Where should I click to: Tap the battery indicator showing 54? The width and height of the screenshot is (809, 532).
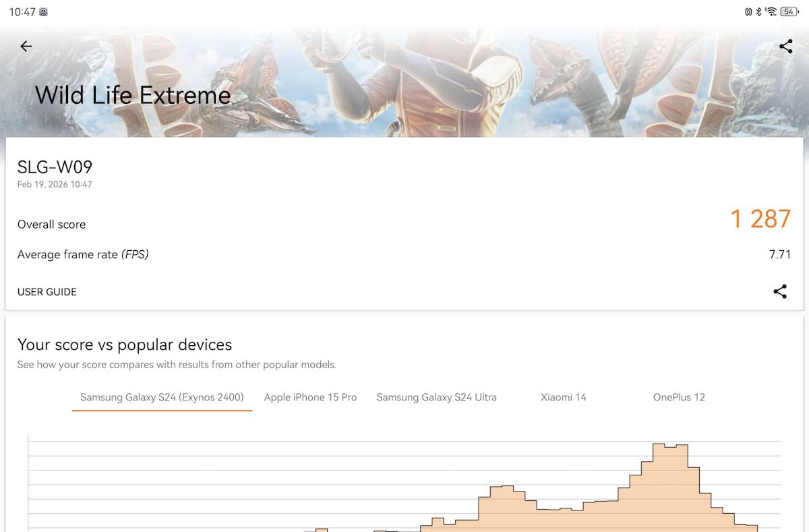point(789,12)
